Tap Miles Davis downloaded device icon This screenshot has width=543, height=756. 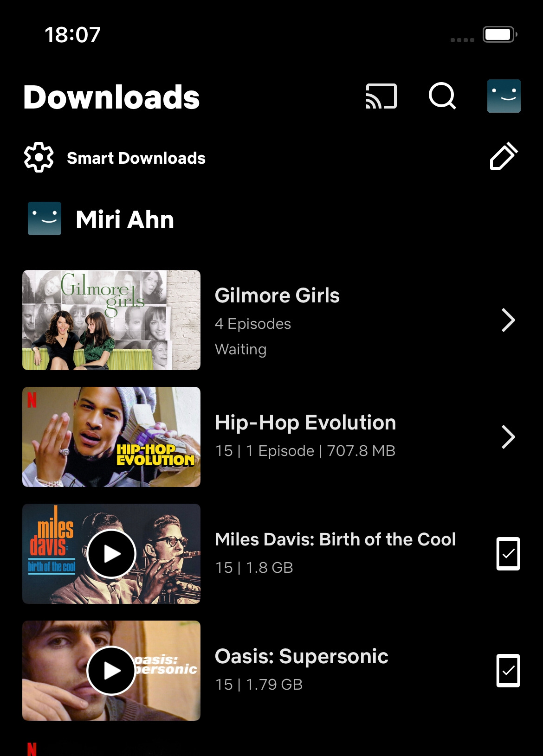(508, 554)
